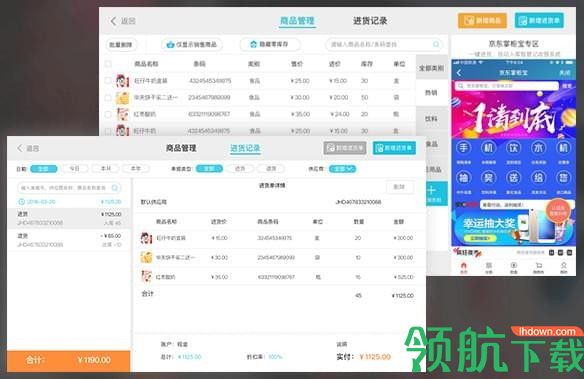Select the 饮料 category in the side list
Screen dimensions: 584x379
pyautogui.click(x=432, y=118)
